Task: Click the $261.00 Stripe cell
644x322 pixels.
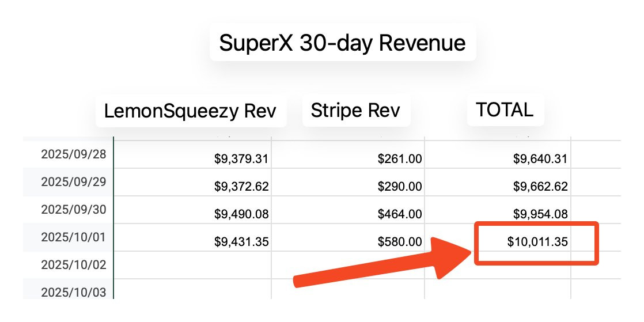Action: 400,159
